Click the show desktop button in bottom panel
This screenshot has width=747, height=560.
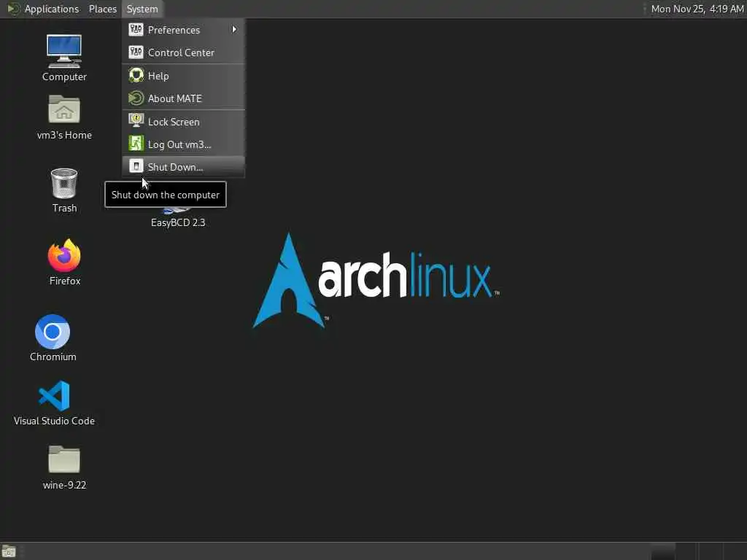(9, 551)
